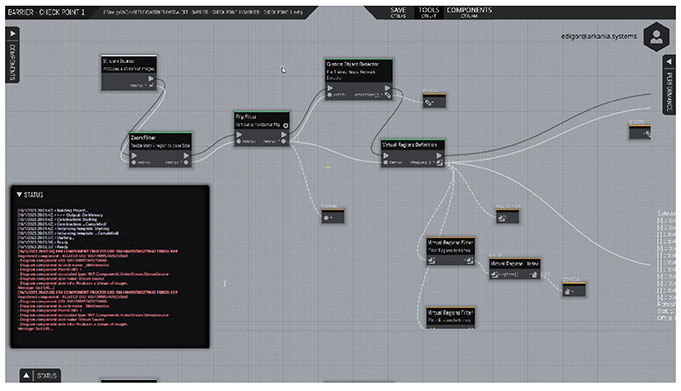Viewport: 681px width, 391px height.
Task: Open the user profile hexagon avatar
Action: pos(656,37)
